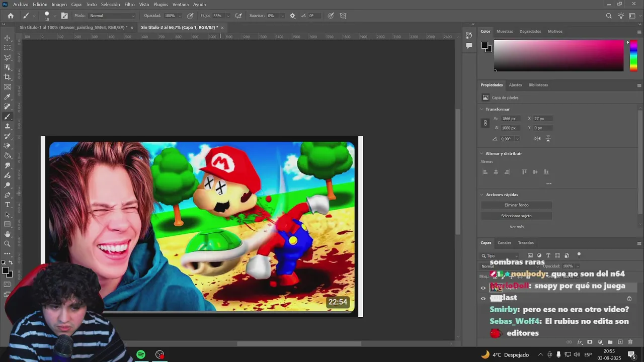Select the Path Selection tool
This screenshot has width=644, height=362.
click(8, 214)
